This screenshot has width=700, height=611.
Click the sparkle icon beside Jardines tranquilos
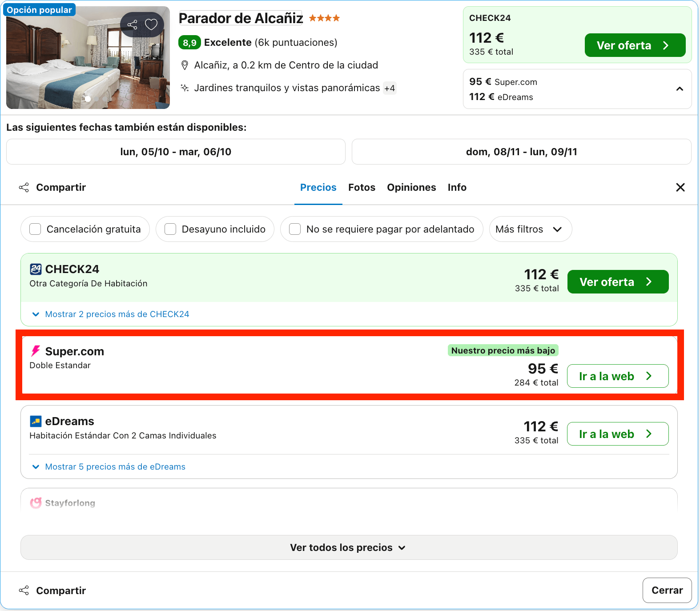(x=185, y=88)
